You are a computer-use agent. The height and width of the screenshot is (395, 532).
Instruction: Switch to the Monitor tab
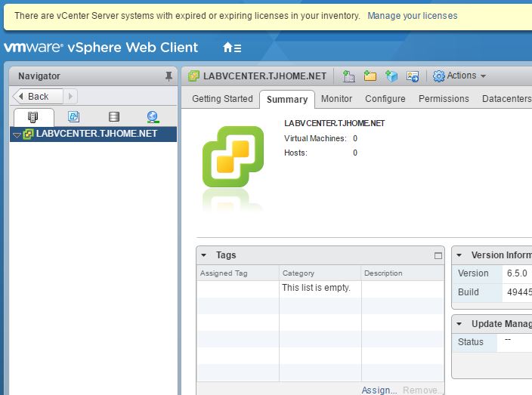coord(336,99)
